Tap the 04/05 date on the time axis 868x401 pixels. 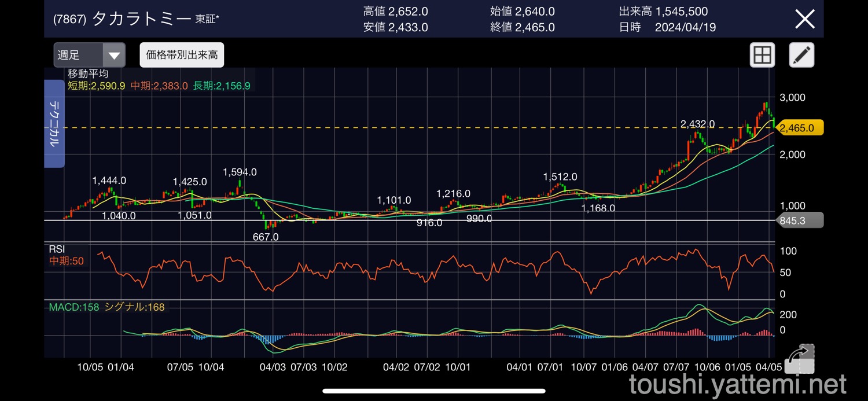click(x=767, y=367)
